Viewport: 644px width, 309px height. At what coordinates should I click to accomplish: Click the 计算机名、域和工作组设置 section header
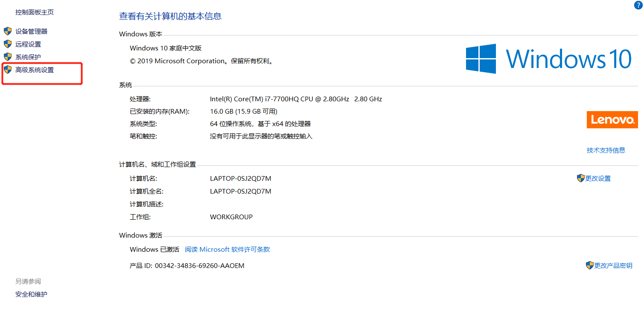157,164
